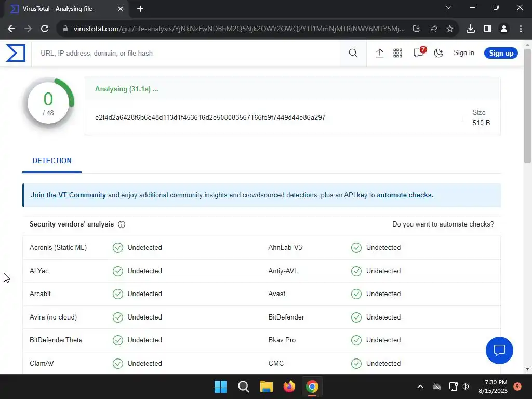The height and width of the screenshot is (399, 532).
Task: Click the install app icon in address bar
Action: pos(417,29)
